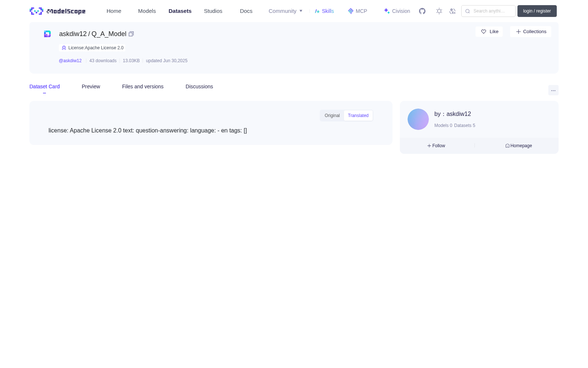Click the askdiw12 namespace in title
Viewport: 588px width, 368px height.
pyautogui.click(x=73, y=34)
